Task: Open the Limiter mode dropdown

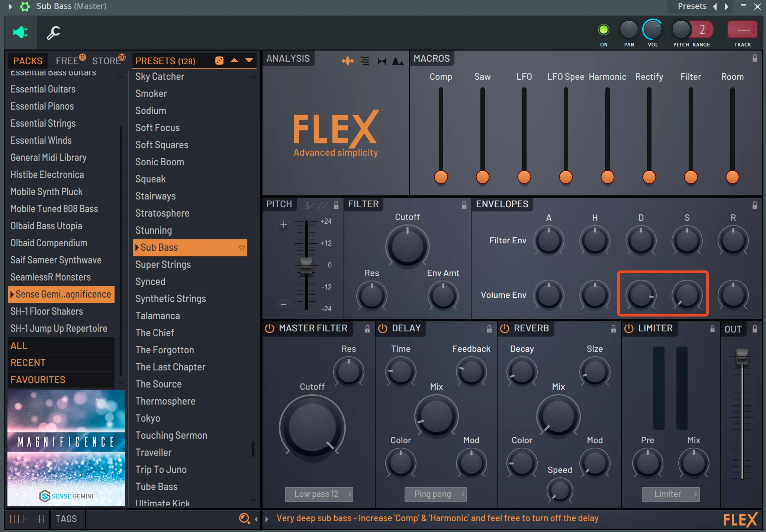Action: point(670,494)
